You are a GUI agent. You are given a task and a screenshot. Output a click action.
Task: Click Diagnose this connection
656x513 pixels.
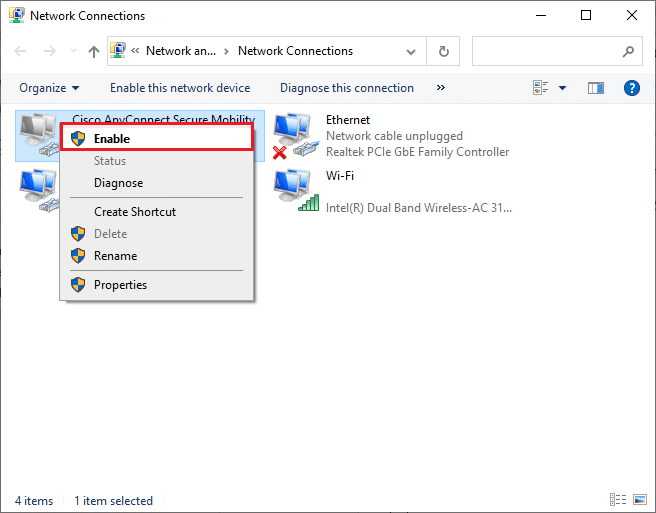346,88
